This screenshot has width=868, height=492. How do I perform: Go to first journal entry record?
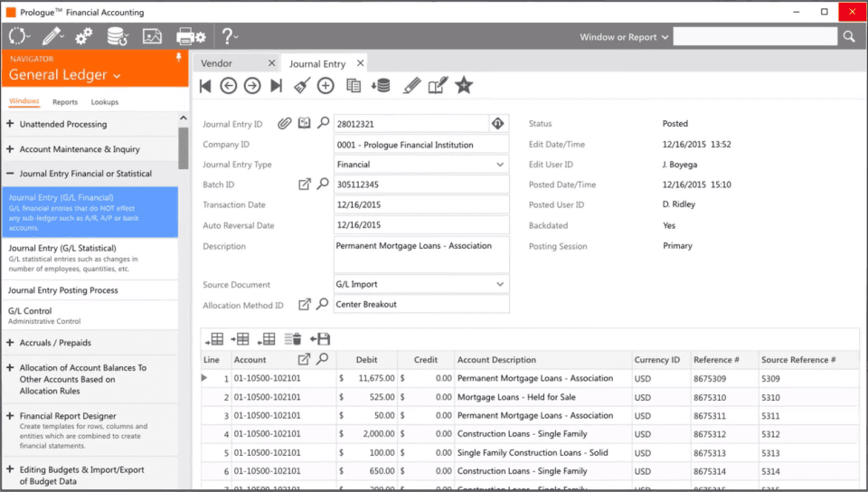[205, 86]
